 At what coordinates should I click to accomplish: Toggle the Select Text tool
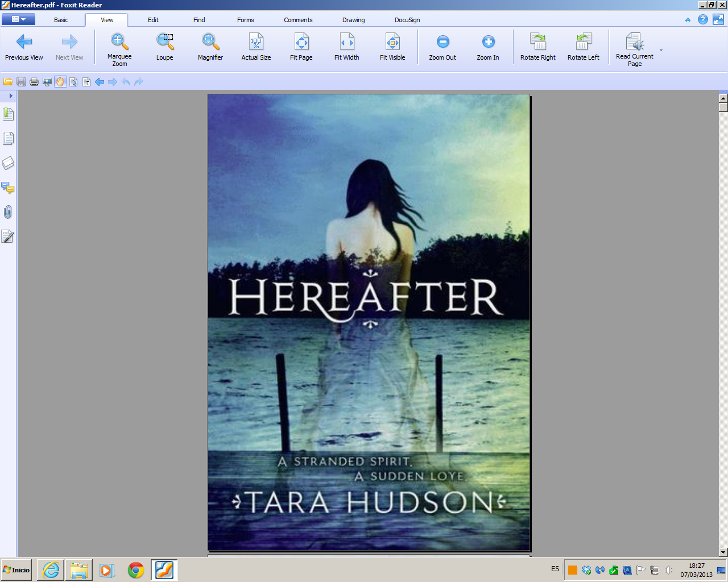[x=86, y=82]
